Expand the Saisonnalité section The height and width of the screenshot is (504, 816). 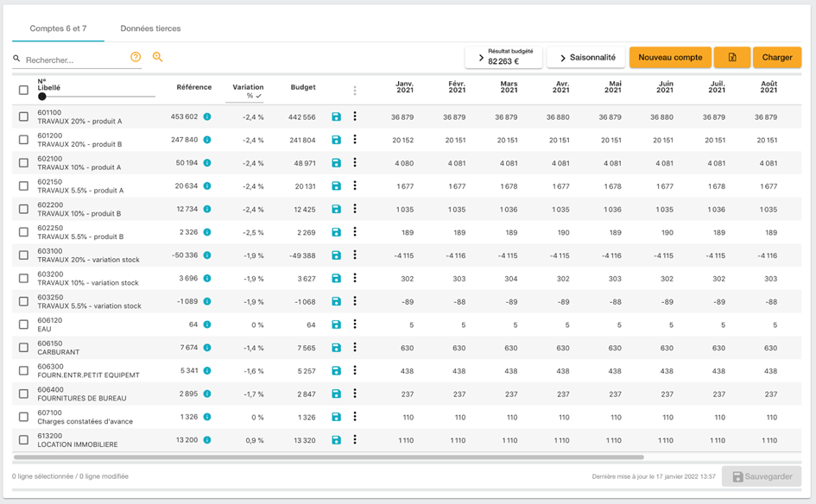587,57
